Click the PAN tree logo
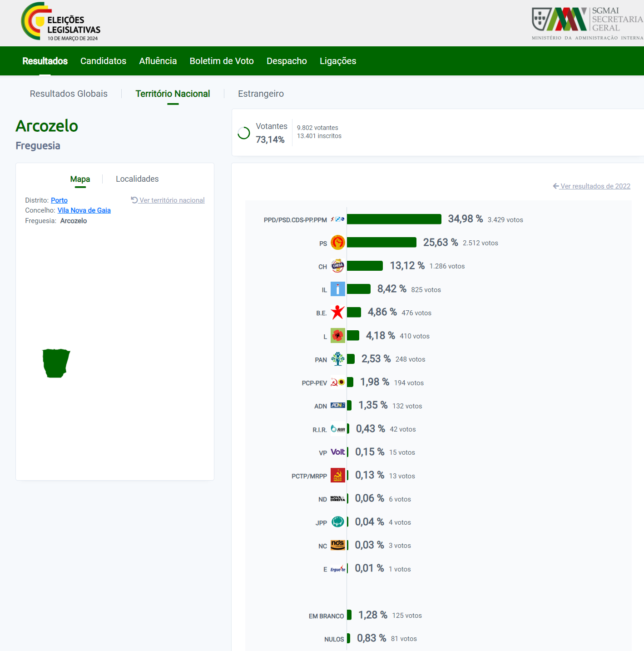Image resolution: width=644 pixels, height=651 pixels. click(337, 359)
